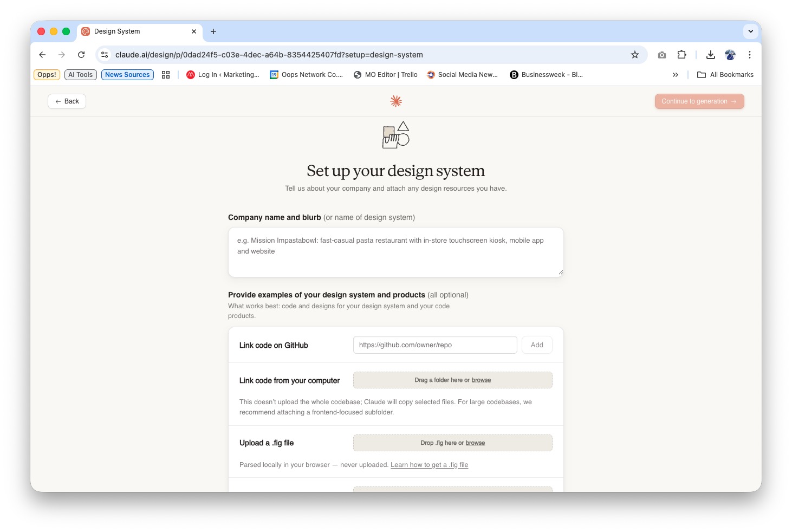The width and height of the screenshot is (792, 532).
Task: Reload the page with the refresh icon
Action: (81, 55)
